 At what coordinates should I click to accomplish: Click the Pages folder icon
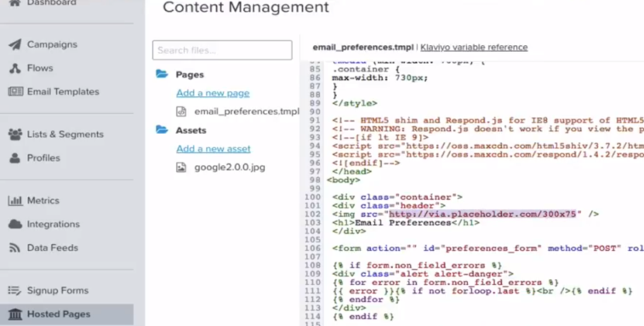(x=162, y=74)
